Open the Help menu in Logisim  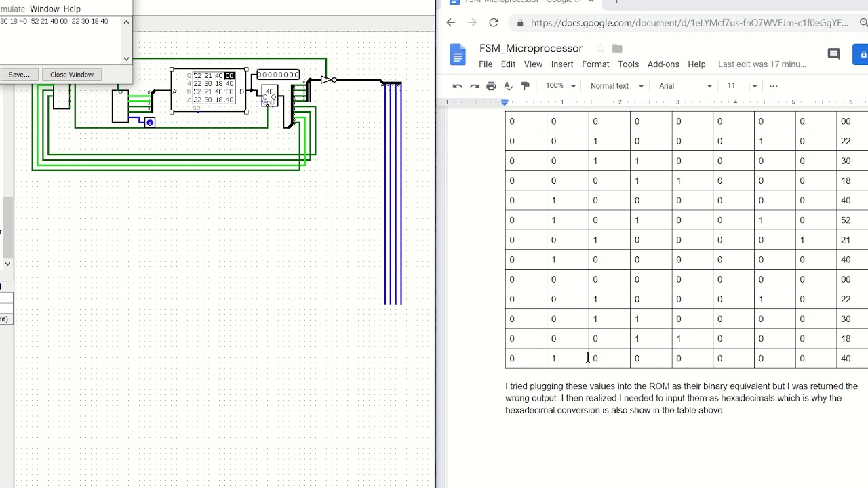click(x=72, y=9)
